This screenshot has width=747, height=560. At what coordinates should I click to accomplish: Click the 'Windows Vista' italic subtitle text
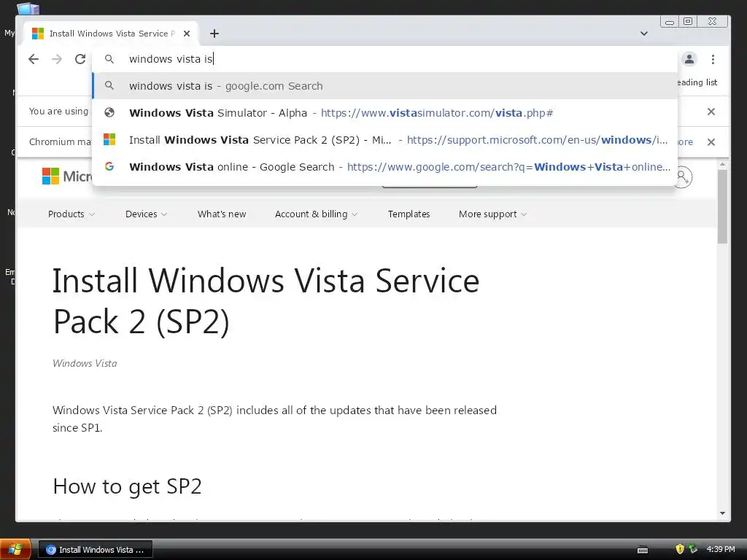(x=85, y=363)
